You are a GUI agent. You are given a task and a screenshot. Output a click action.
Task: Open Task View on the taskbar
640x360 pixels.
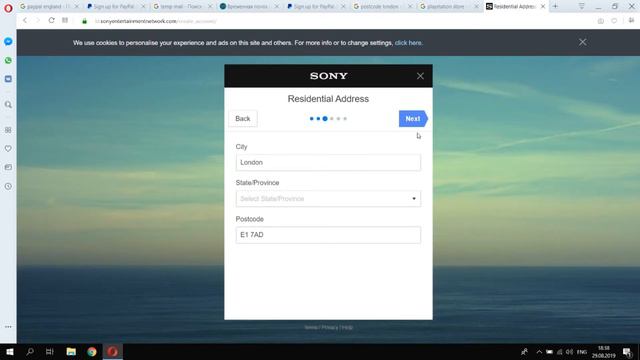[x=50, y=351]
